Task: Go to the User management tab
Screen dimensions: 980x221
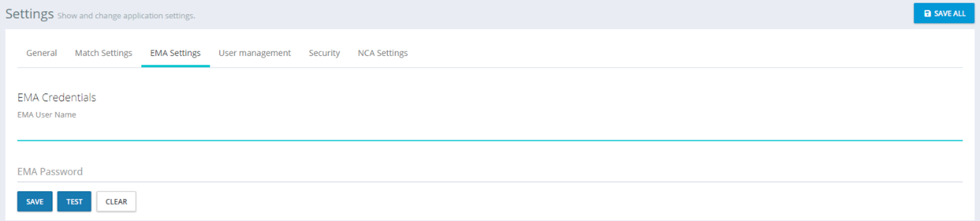Action: click(255, 53)
